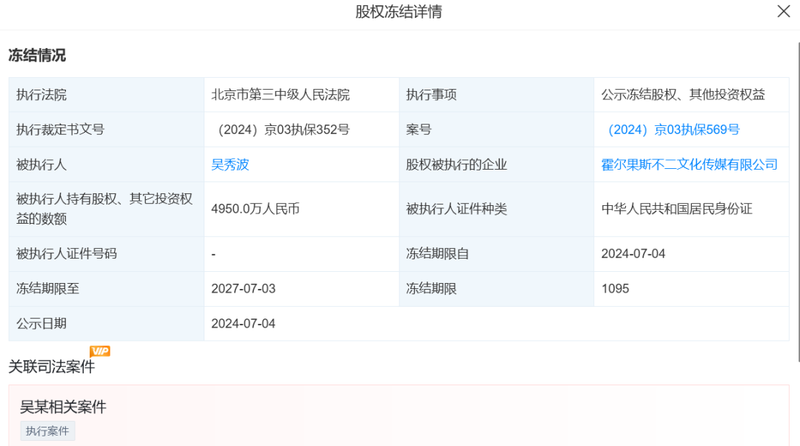The image size is (800, 446).
Task: Open 霍尔果斯不二文化传媒有限公司 company link
Action: point(689,165)
